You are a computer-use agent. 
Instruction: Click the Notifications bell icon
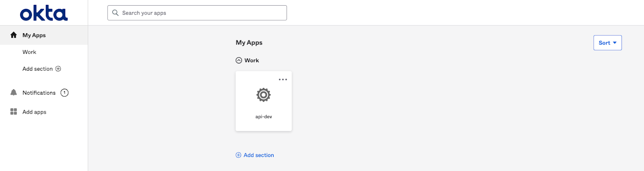click(14, 93)
